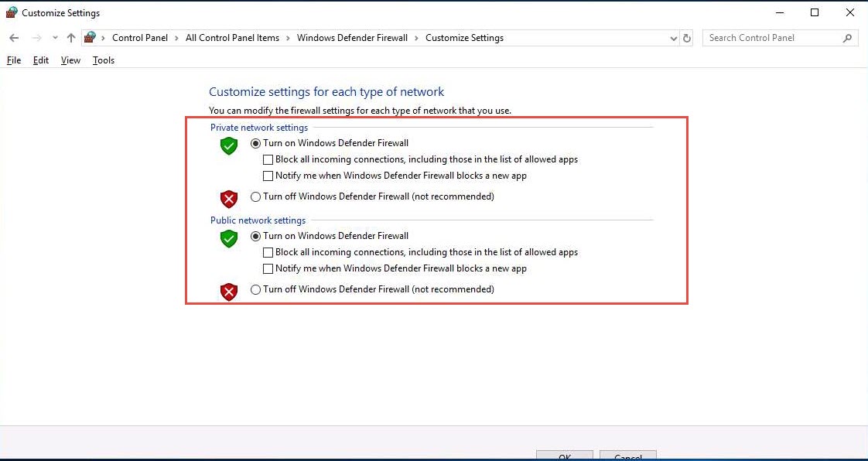Viewport: 868px width, 461px height.
Task: Open the address bar history dropdown
Action: tap(674, 38)
